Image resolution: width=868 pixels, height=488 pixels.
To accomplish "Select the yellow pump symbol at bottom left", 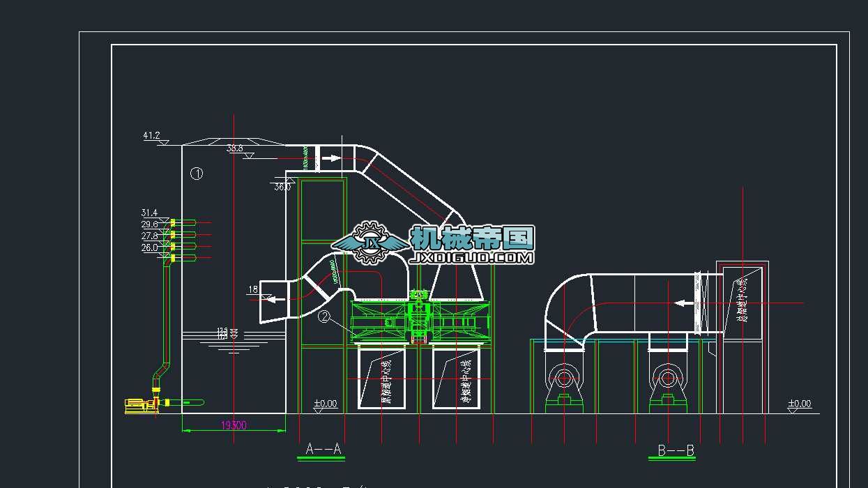I will coord(137,405).
